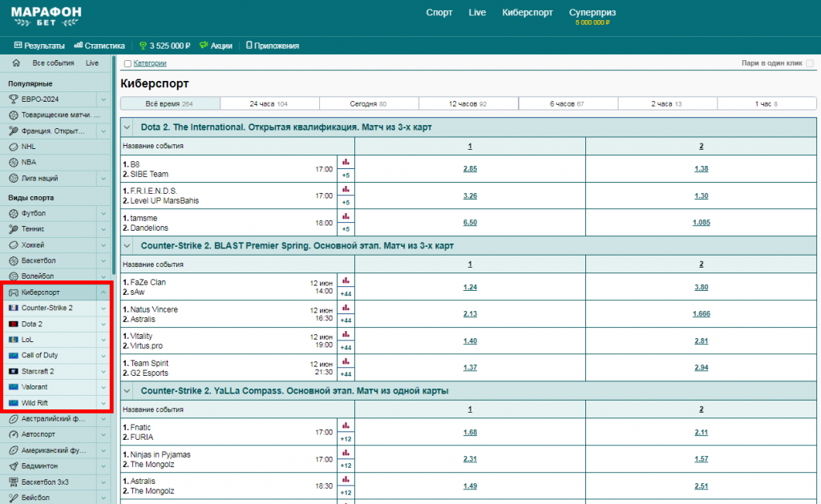Click the Starcraft 2 flag icon
The image size is (821, 504).
point(14,371)
